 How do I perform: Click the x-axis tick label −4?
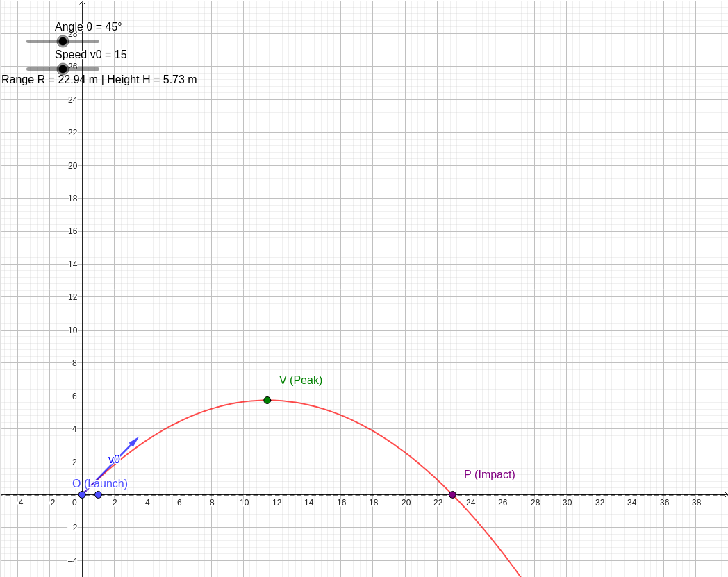pyautogui.click(x=18, y=503)
